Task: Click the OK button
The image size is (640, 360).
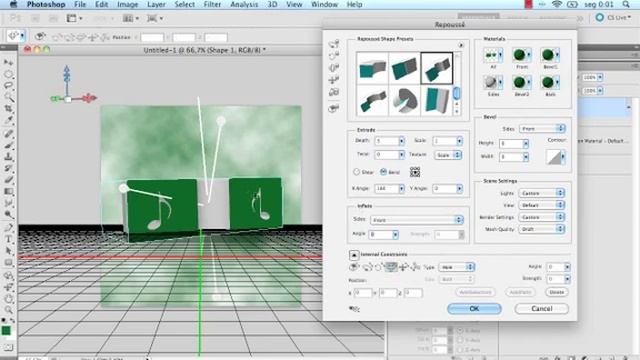Action: [474, 309]
